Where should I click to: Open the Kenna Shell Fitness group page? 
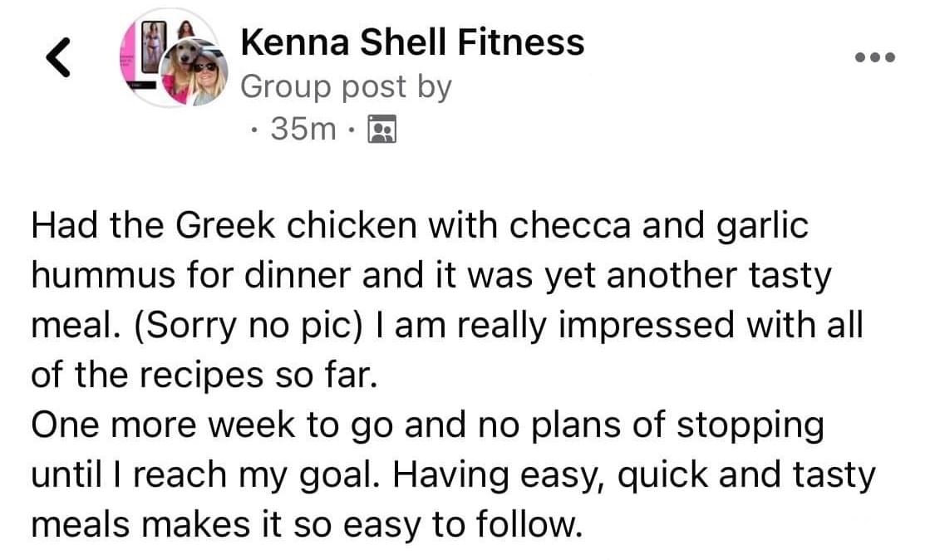click(412, 42)
